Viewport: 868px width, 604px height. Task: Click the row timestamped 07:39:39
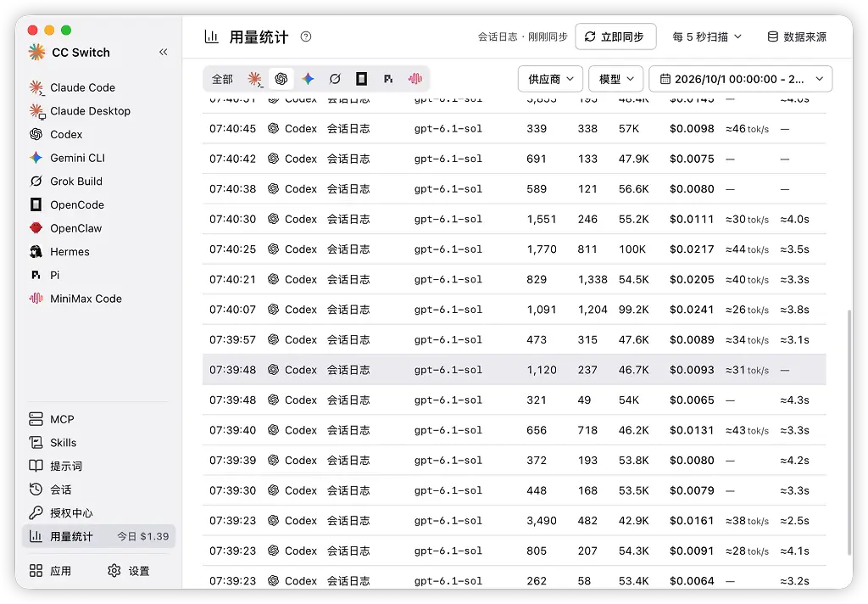(x=515, y=460)
